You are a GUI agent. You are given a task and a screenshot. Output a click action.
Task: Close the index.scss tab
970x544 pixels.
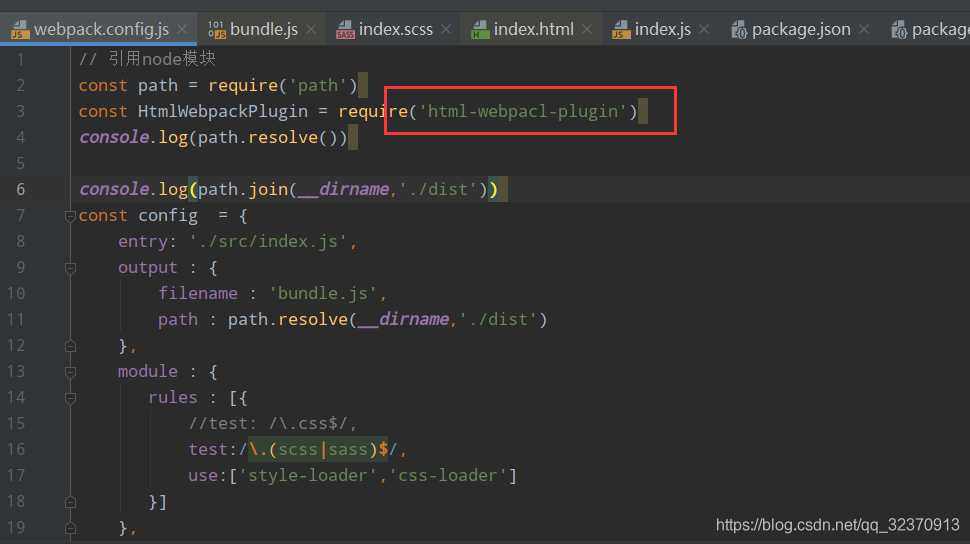point(446,29)
